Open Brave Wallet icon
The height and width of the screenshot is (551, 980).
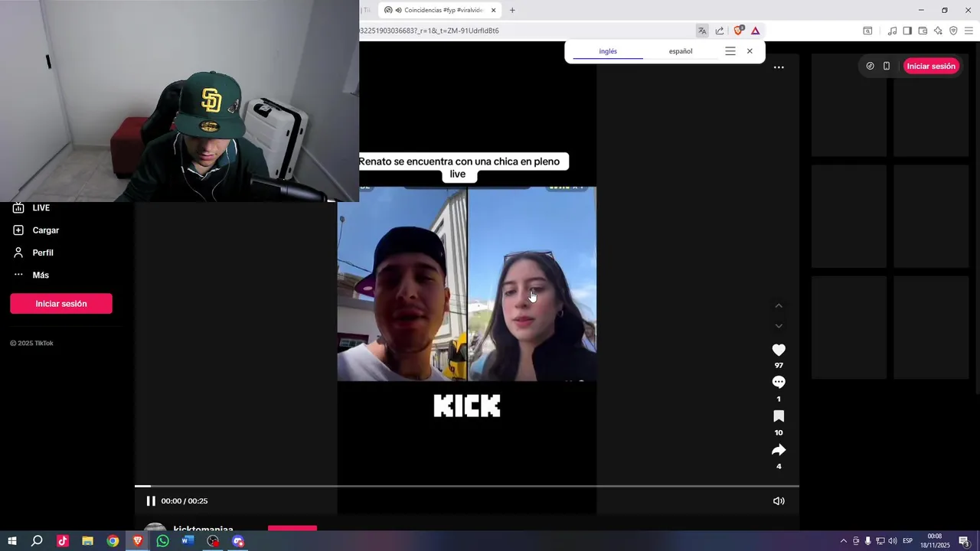(x=923, y=31)
